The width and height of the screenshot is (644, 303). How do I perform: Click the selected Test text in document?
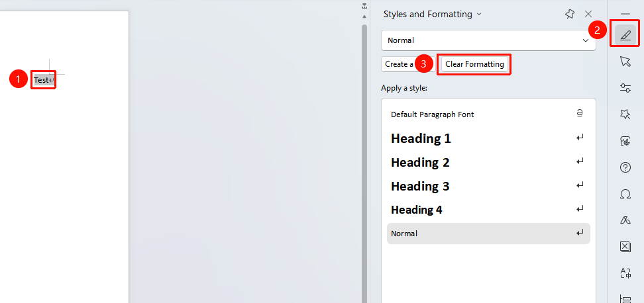[x=42, y=80]
